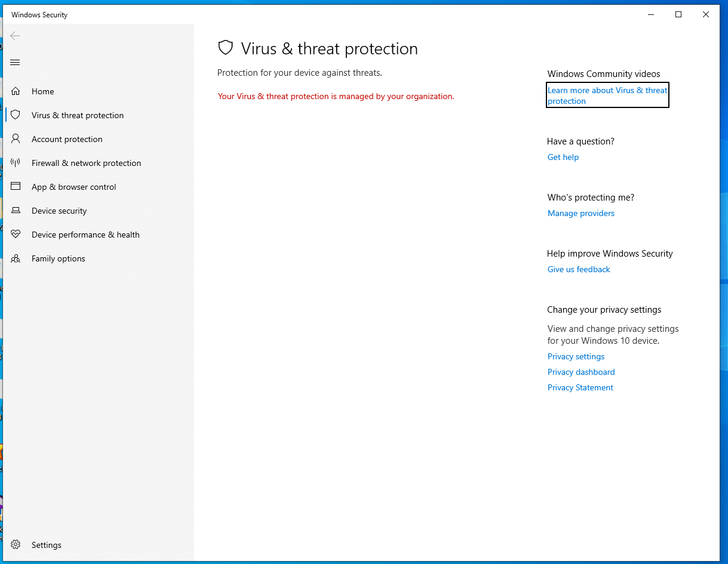The width and height of the screenshot is (728, 564).
Task: Click 'Who's protecting me?' heading
Action: pyautogui.click(x=591, y=198)
